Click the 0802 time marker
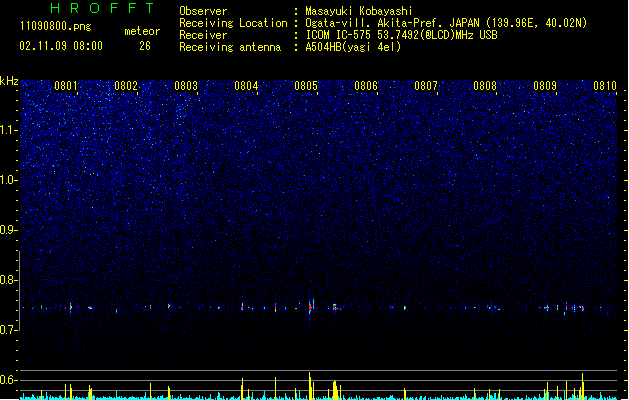629x400 pixels. coord(126,86)
